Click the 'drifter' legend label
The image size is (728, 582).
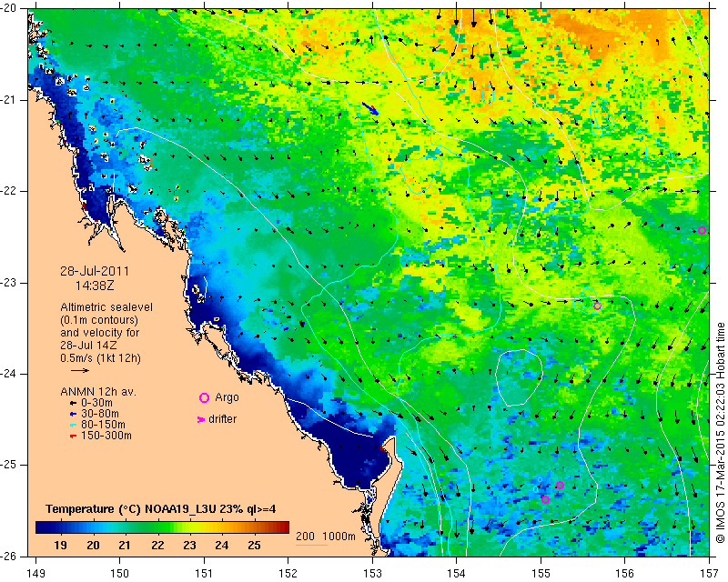pos(223,419)
